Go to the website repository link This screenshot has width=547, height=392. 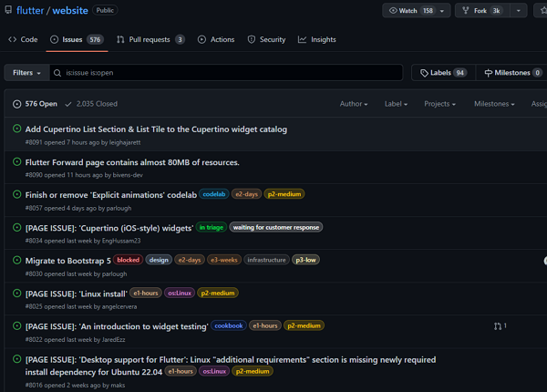(70, 10)
